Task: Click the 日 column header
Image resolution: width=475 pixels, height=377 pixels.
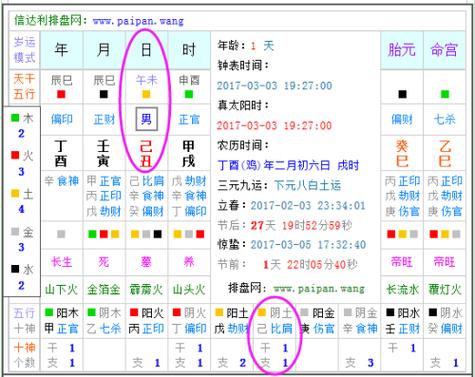Action: [146, 50]
